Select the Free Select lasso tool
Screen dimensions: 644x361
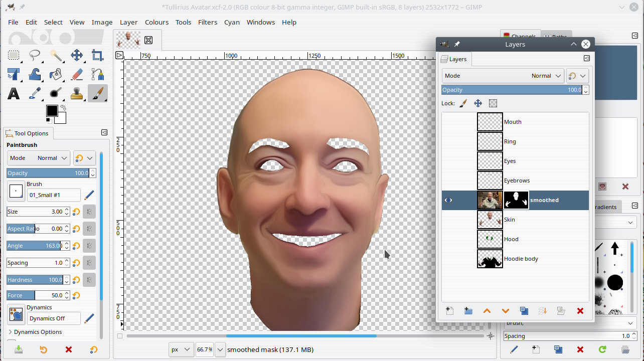point(35,55)
